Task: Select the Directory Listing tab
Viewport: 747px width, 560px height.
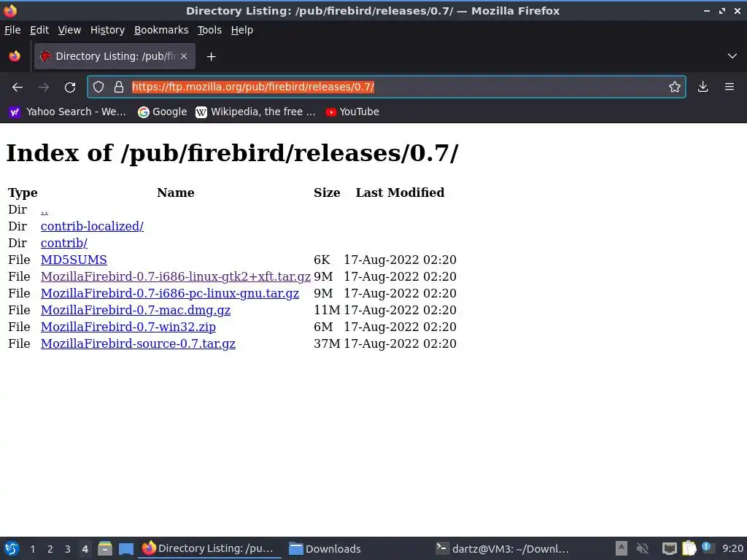Action: pos(115,56)
